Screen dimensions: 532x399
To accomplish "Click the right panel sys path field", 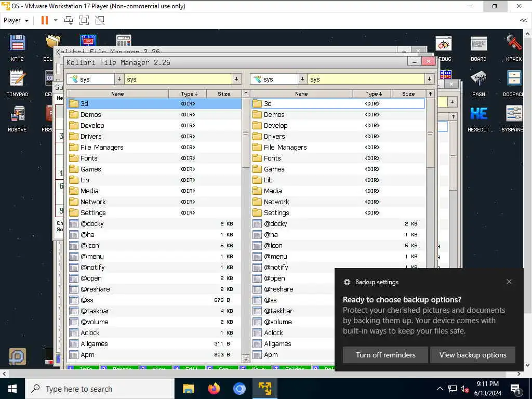I will click(366, 79).
